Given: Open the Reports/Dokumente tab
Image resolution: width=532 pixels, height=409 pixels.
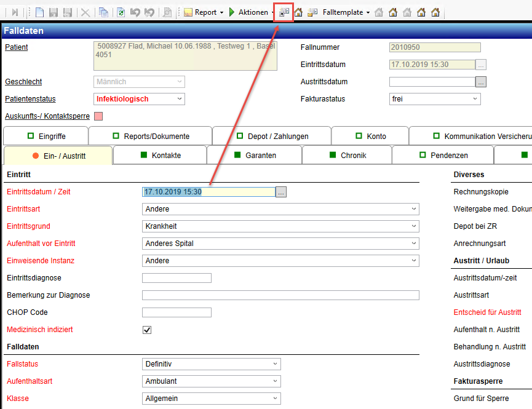Looking at the screenshot, I should pos(151,136).
